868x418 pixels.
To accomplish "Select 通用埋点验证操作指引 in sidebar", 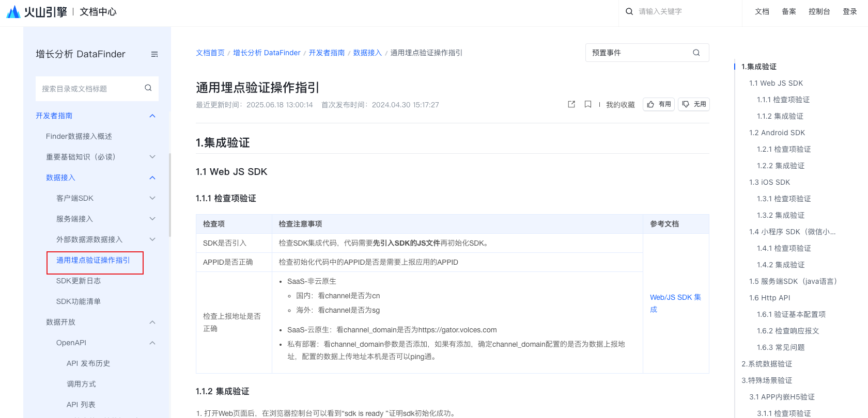I will pyautogui.click(x=94, y=260).
